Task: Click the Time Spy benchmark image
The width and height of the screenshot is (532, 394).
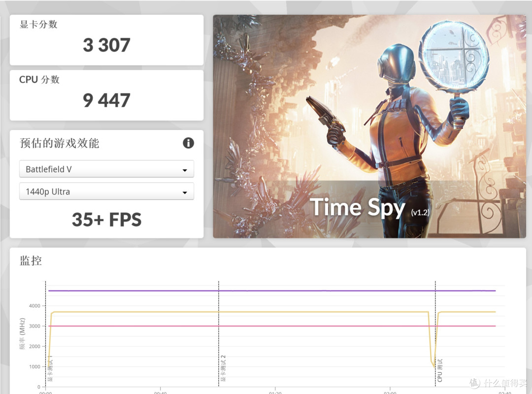Action: pos(369,126)
